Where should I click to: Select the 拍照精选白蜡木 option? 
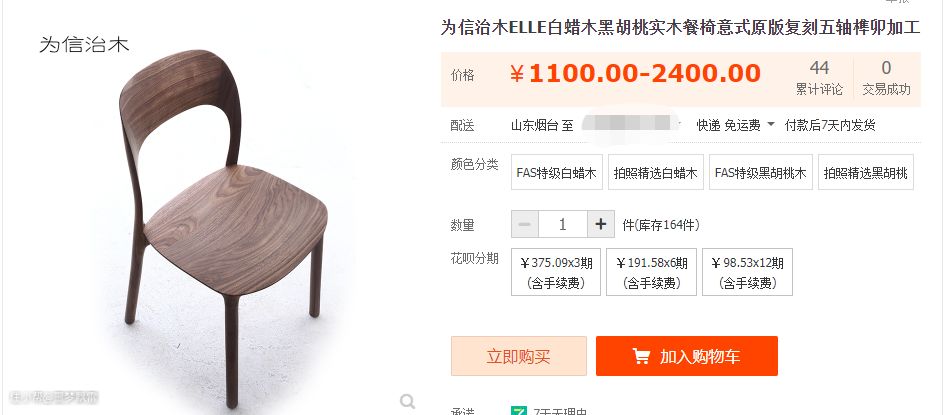click(x=656, y=172)
